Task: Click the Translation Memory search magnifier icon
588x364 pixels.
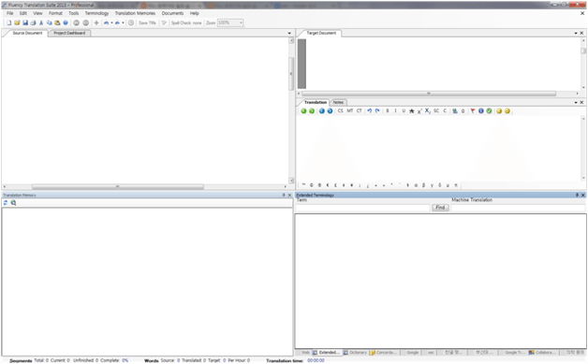Action: click(x=13, y=203)
